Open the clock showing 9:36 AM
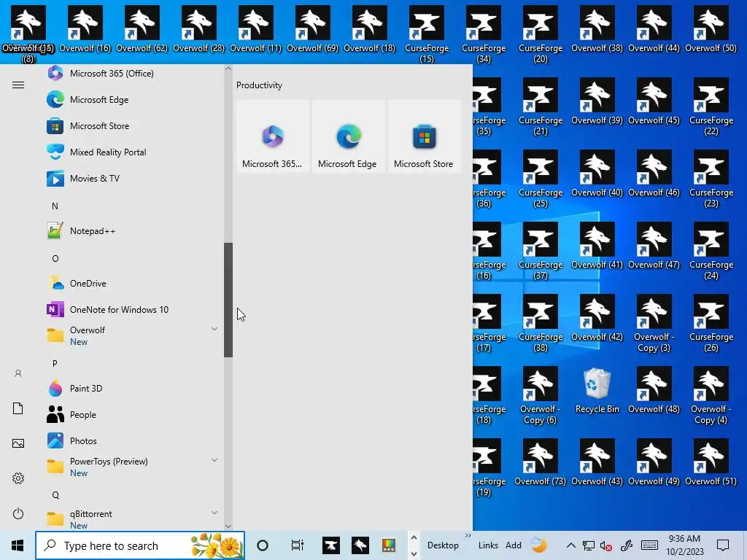Image resolution: width=747 pixels, height=560 pixels. click(x=684, y=545)
